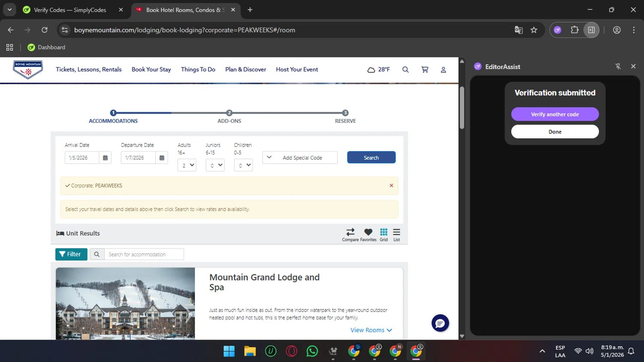The height and width of the screenshot is (362, 644).
Task: Open the Dashboard bookmark
Action: (46, 47)
